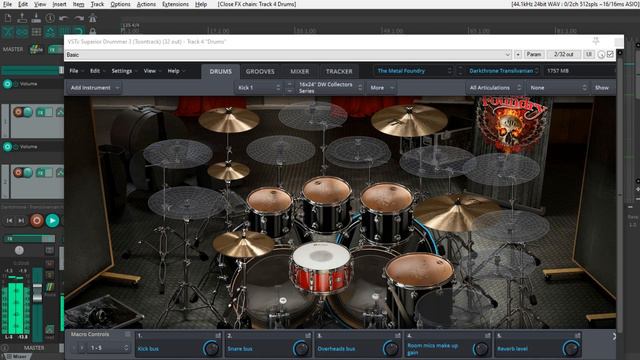Arm record on track 1
The height and width of the screenshot is (360, 640).
tap(18, 112)
